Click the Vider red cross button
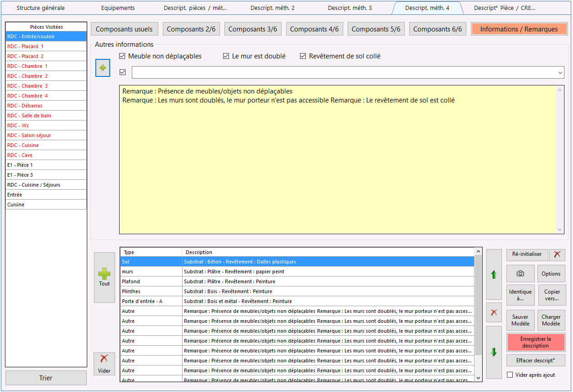Image resolution: width=573 pixels, height=392 pixels. (104, 364)
